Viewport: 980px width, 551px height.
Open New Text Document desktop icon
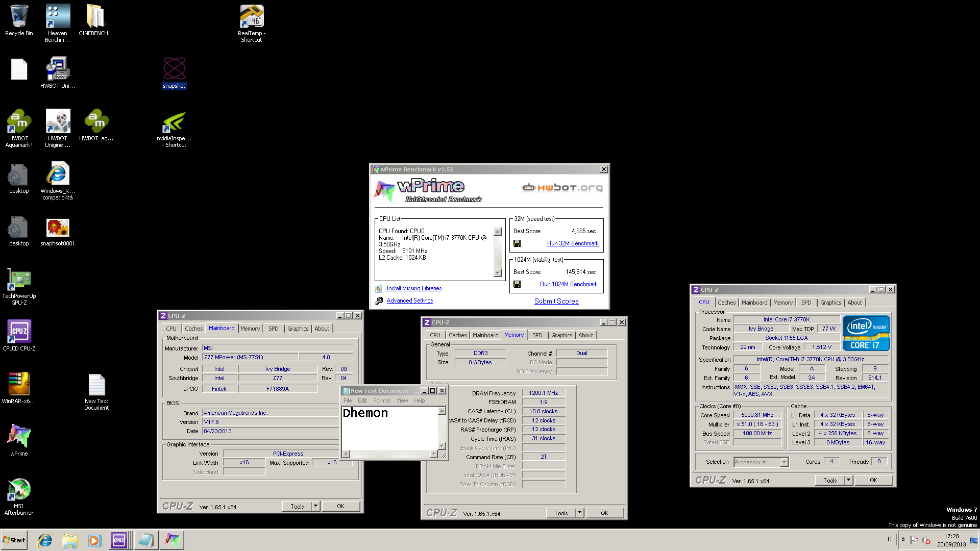(96, 391)
